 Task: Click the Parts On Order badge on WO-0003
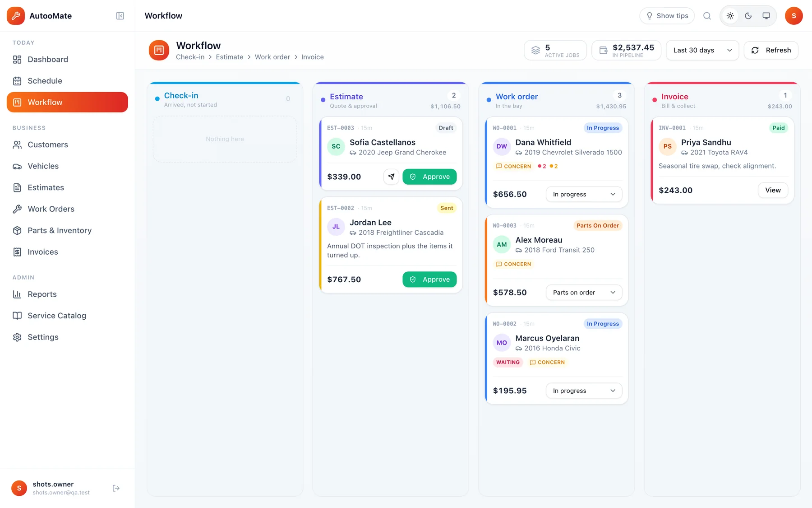(x=598, y=225)
